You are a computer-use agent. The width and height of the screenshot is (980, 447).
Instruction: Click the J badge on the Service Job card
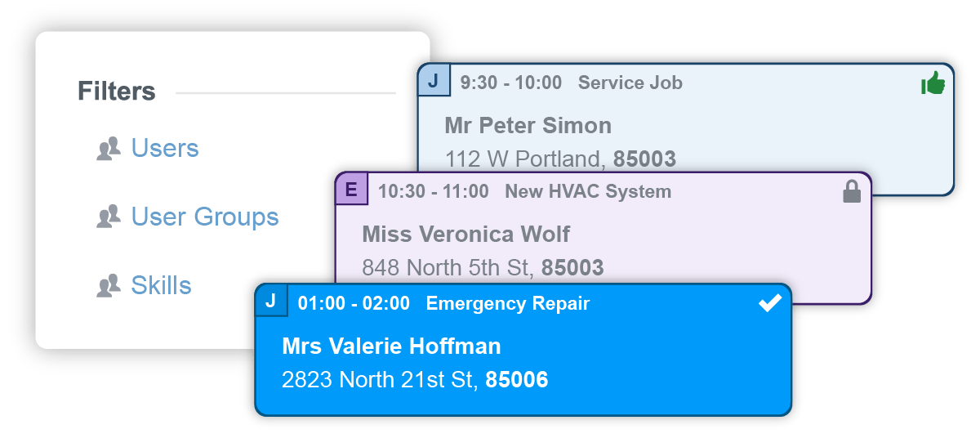(x=433, y=82)
